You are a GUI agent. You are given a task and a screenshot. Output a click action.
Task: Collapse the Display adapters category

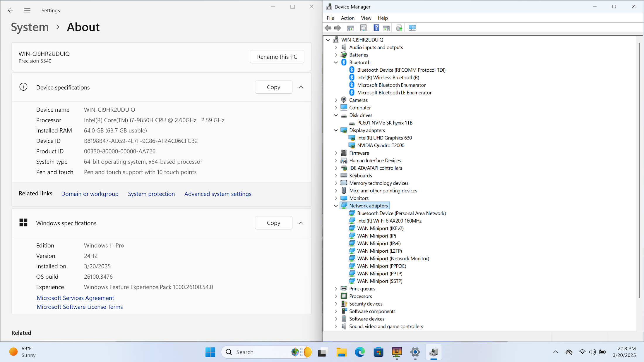(x=336, y=130)
